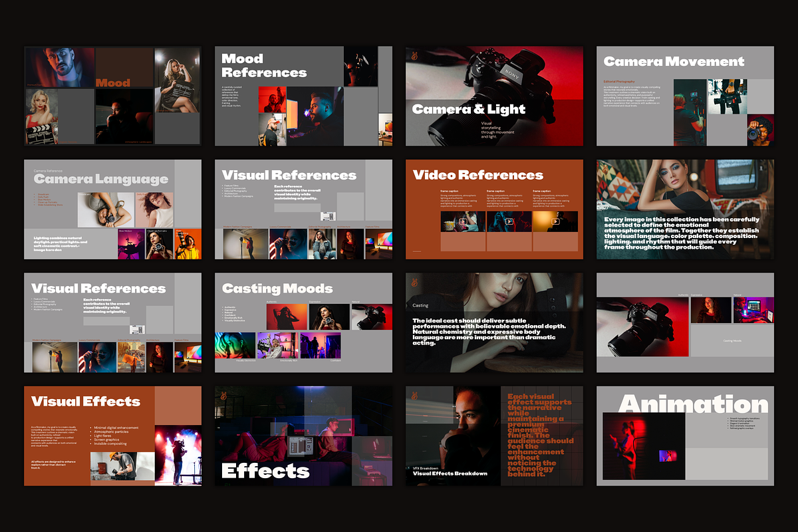The width and height of the screenshot is (798, 532).
Task: Open the Visual References slide beside Video References
Action: pyautogui.click(x=303, y=209)
